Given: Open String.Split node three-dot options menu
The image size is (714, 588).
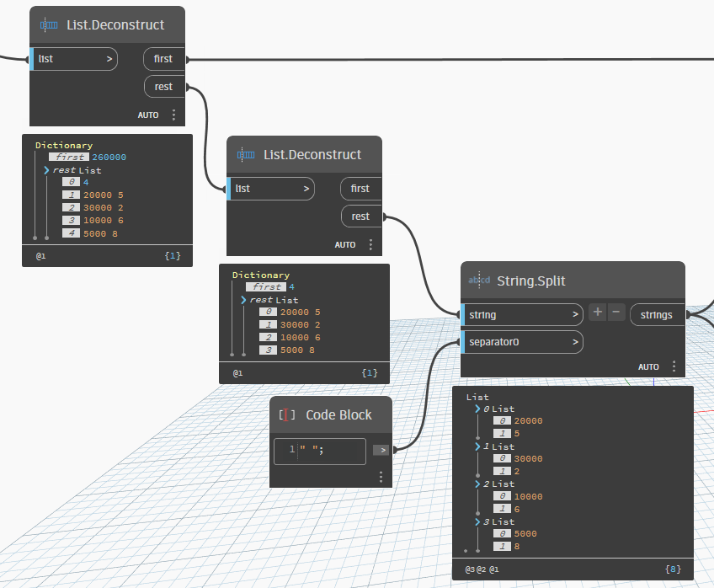Looking at the screenshot, I should coord(674,366).
